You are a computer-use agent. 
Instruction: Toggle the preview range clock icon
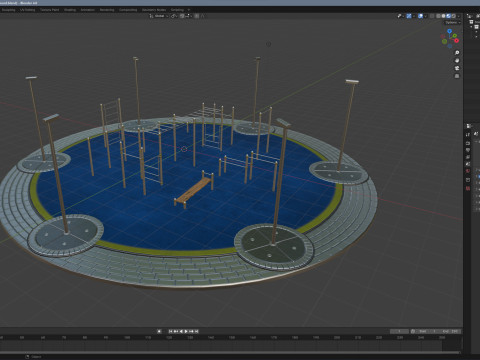tap(413, 331)
